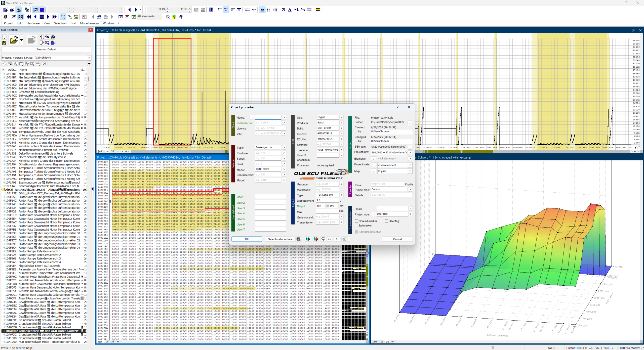Toggle HiLo/LoHi byte order icon

click(x=247, y=10)
